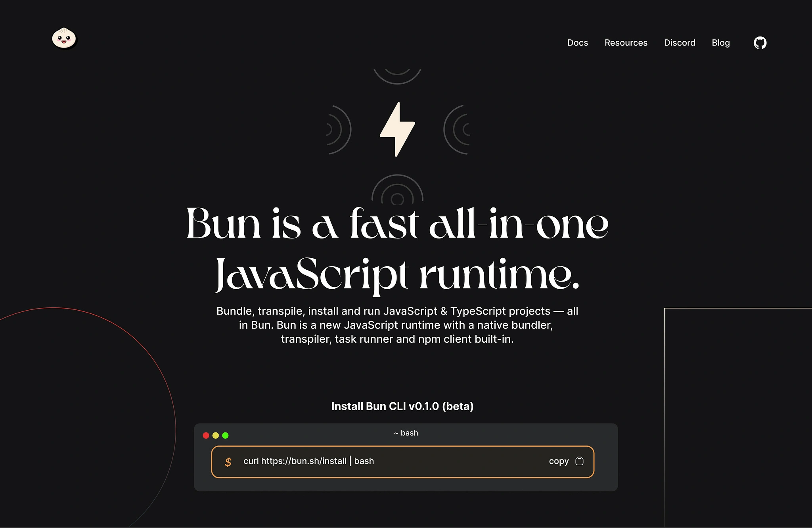Open the GitHub icon link
Image resolution: width=812 pixels, height=528 pixels.
(x=760, y=42)
